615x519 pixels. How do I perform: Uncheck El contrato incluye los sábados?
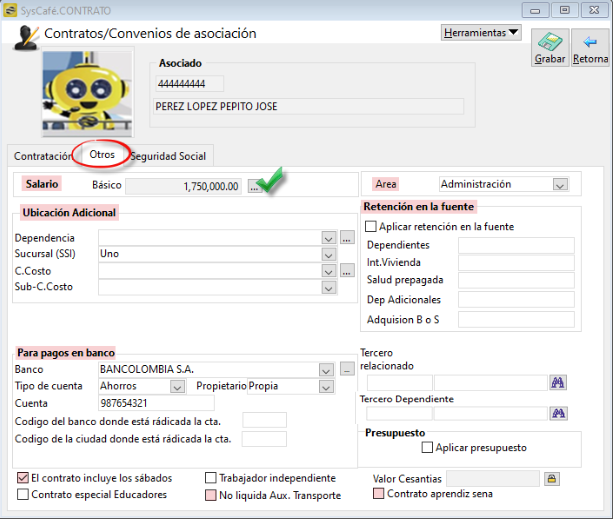pos(23,478)
